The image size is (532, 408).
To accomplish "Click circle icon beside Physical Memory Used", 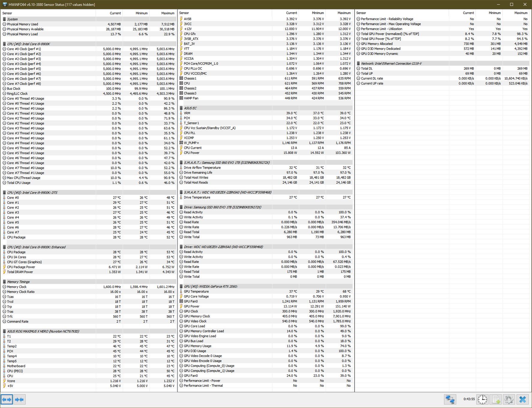I will click(x=4, y=24).
